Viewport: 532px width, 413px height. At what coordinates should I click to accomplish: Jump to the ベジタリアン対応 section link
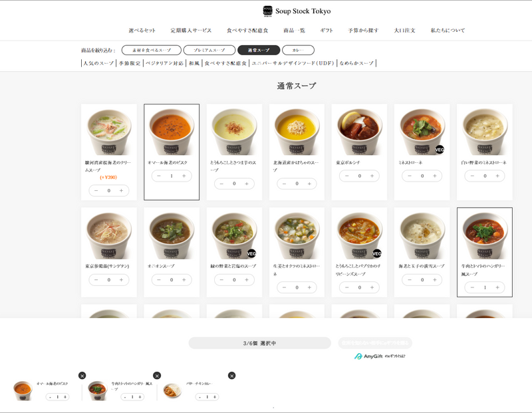pyautogui.click(x=164, y=63)
